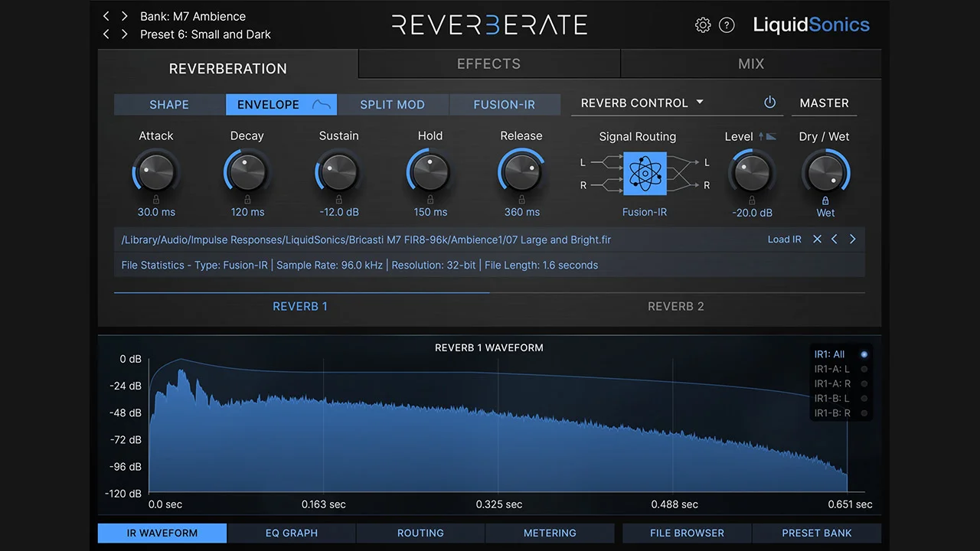Click the lock icon under Attack knob
Screen dimensions: 980x551
click(x=156, y=200)
